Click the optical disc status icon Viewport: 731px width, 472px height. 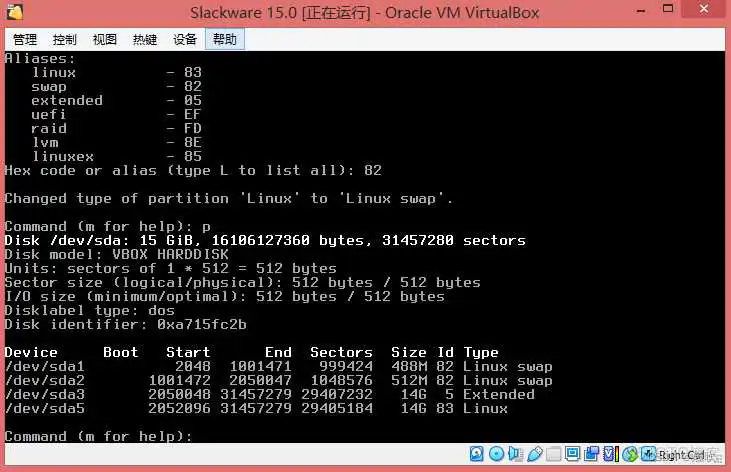coord(496,453)
